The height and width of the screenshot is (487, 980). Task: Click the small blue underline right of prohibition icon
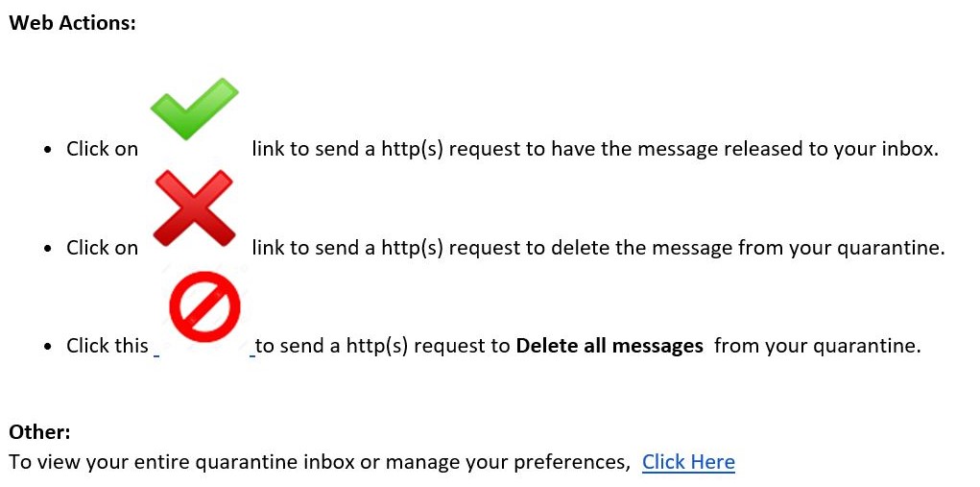(x=251, y=355)
